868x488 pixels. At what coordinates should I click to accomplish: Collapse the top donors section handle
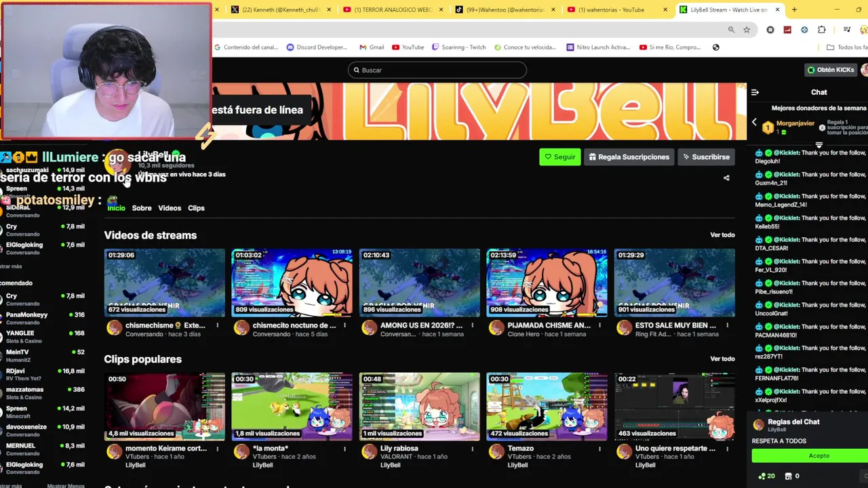click(x=819, y=145)
